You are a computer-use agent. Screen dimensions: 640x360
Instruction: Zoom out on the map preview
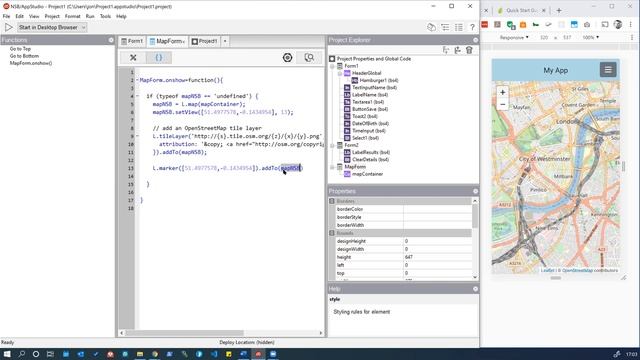(502, 104)
